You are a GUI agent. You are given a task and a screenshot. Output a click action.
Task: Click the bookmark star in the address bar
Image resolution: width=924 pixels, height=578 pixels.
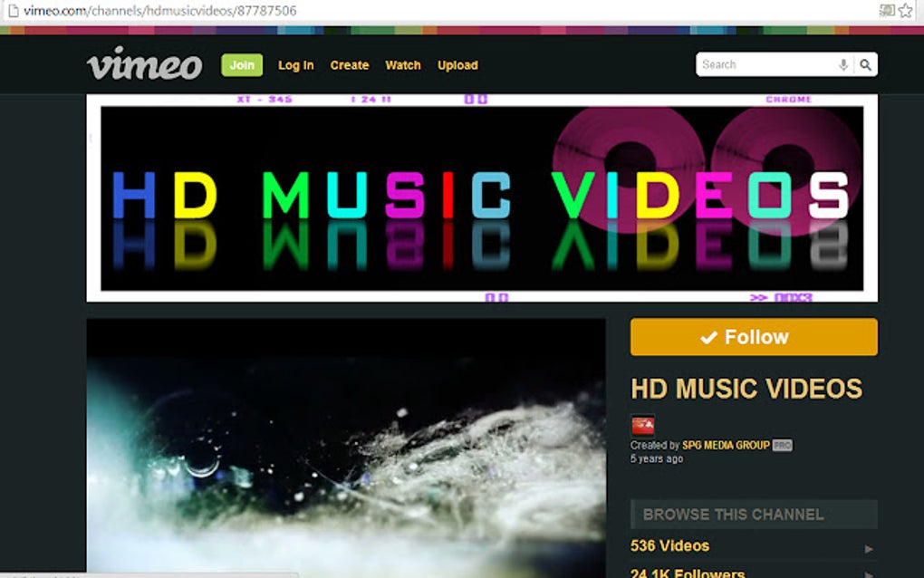[x=904, y=11]
